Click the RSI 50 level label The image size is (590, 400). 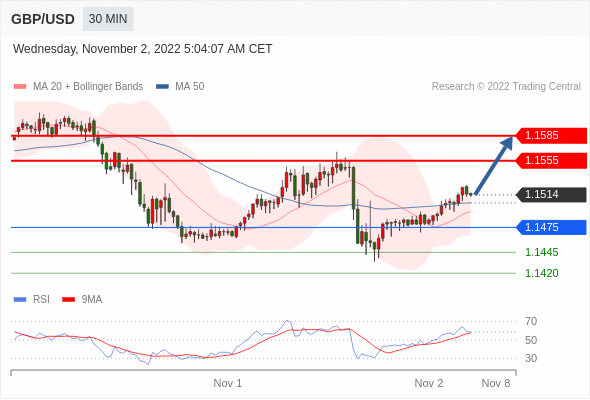click(x=531, y=340)
